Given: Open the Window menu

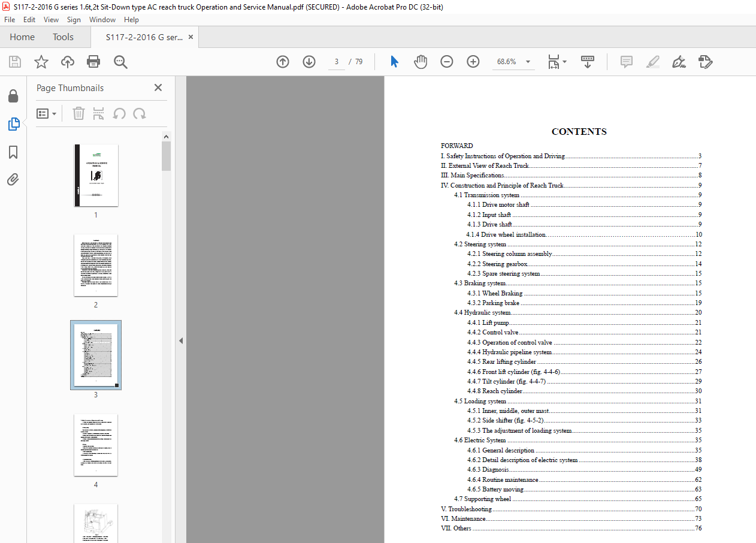Looking at the screenshot, I should click(102, 20).
